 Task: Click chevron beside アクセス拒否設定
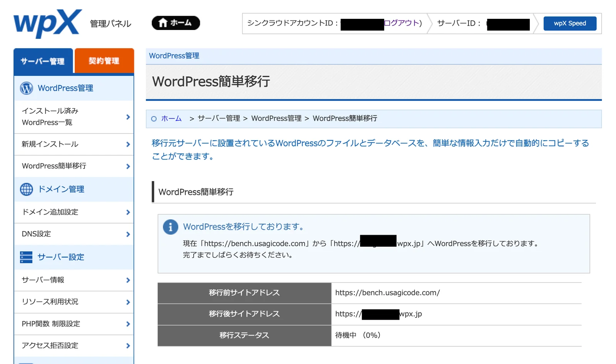point(128,346)
